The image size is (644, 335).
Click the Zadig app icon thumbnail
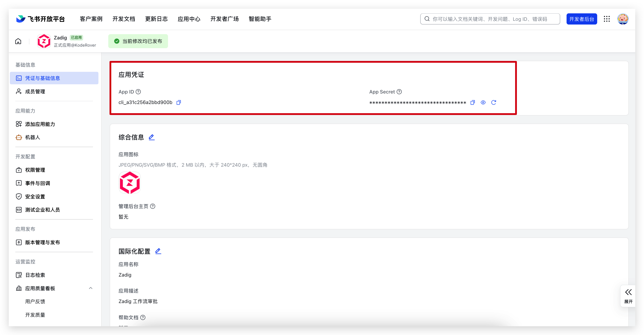coord(129,183)
